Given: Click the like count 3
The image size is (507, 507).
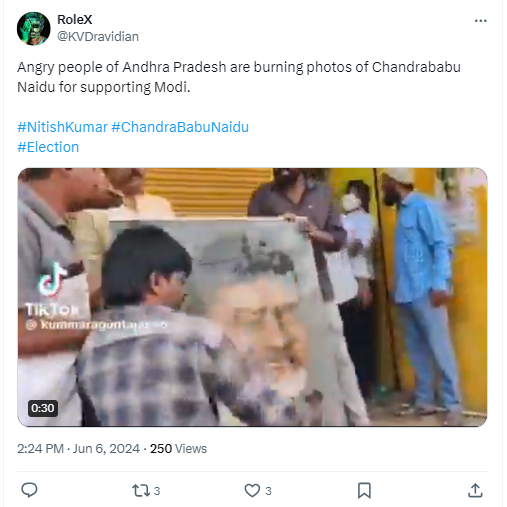Looking at the screenshot, I should click(x=268, y=491).
